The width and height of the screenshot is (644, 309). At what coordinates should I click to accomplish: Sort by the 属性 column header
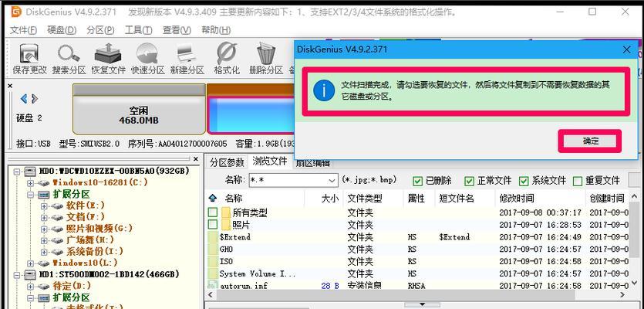(x=419, y=199)
